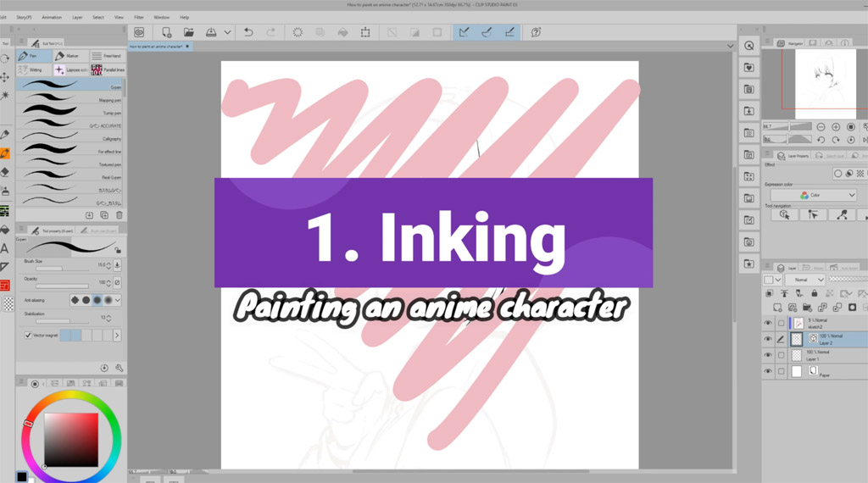868x483 pixels.
Task: Delete sub tool with trash icon
Action: [x=119, y=215]
